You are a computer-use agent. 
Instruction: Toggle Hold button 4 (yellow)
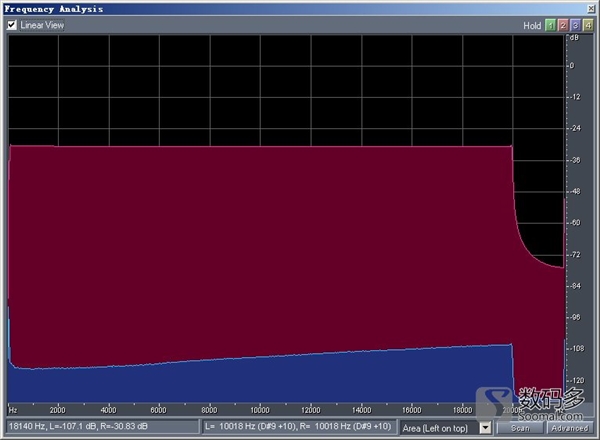(x=587, y=26)
